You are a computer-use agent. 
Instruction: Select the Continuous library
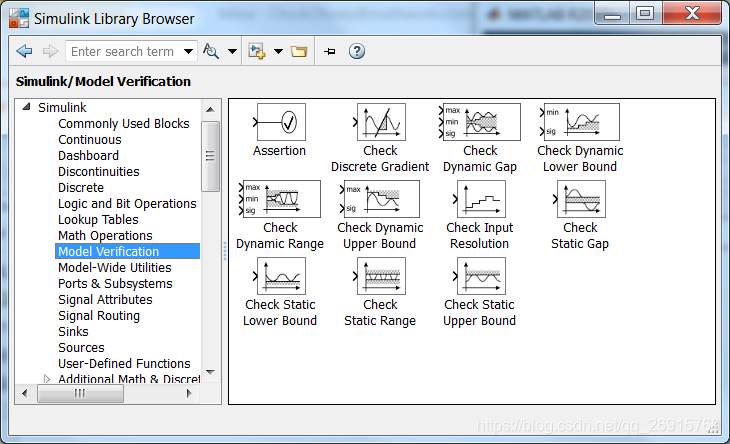[89, 140]
